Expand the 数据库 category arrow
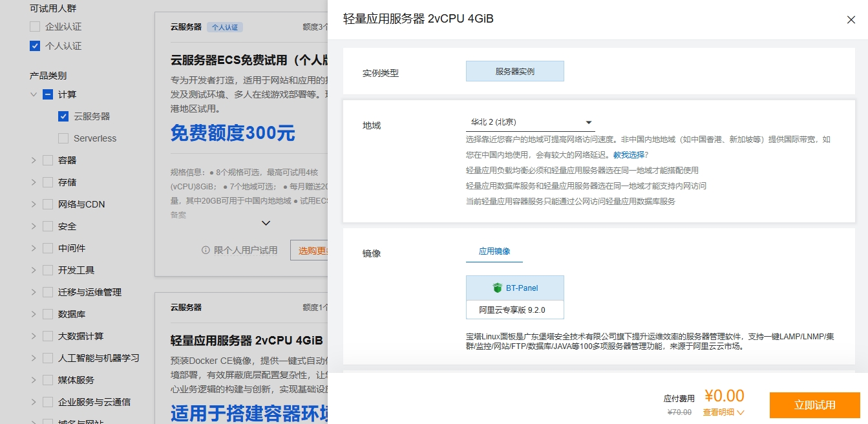The width and height of the screenshot is (868, 424). coord(34,314)
